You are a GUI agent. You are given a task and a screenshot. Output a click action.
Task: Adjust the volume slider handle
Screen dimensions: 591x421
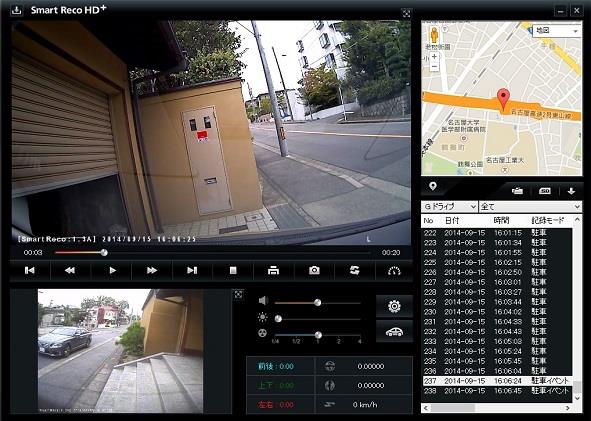[318, 302]
